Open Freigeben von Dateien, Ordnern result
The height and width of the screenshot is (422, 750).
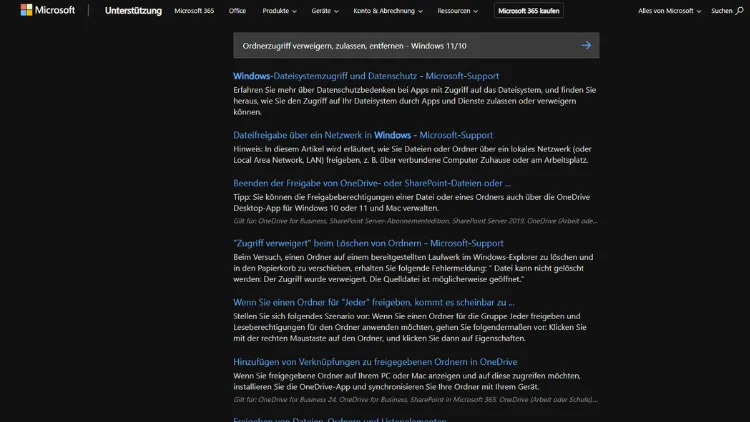coord(340,419)
